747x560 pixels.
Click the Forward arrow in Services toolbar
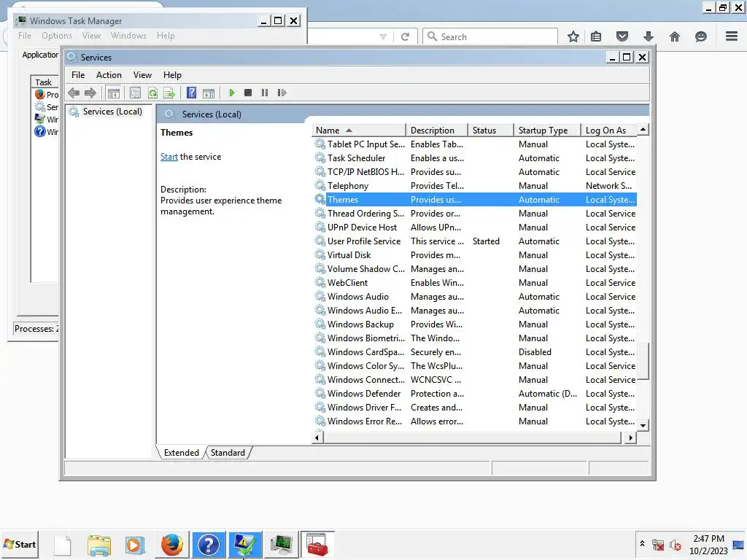coord(90,93)
